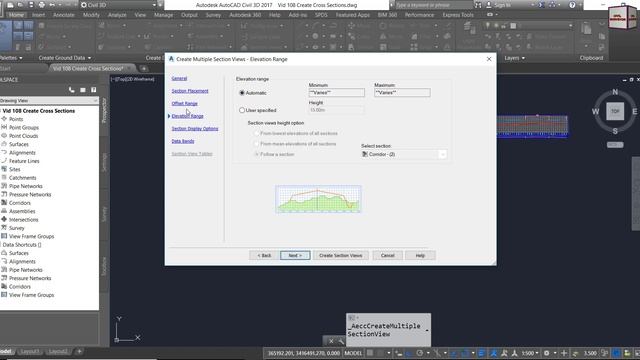Go to the Section Display Options page link

(195, 129)
